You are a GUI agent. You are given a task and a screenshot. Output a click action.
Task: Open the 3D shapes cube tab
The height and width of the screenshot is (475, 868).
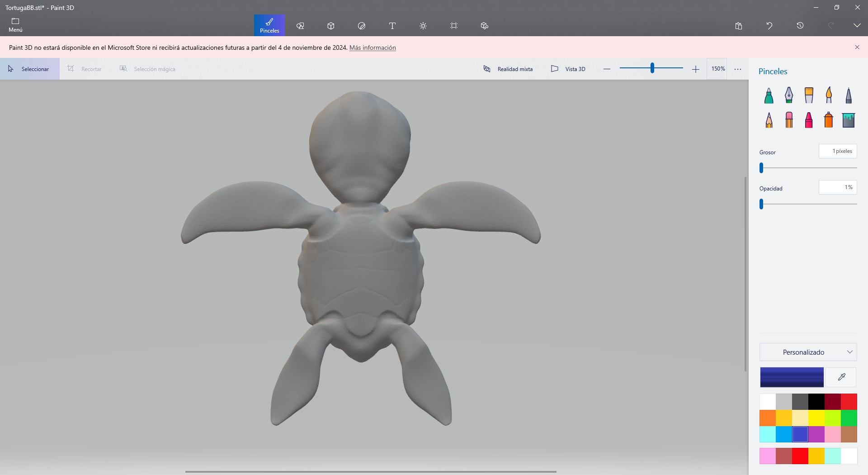[331, 26]
